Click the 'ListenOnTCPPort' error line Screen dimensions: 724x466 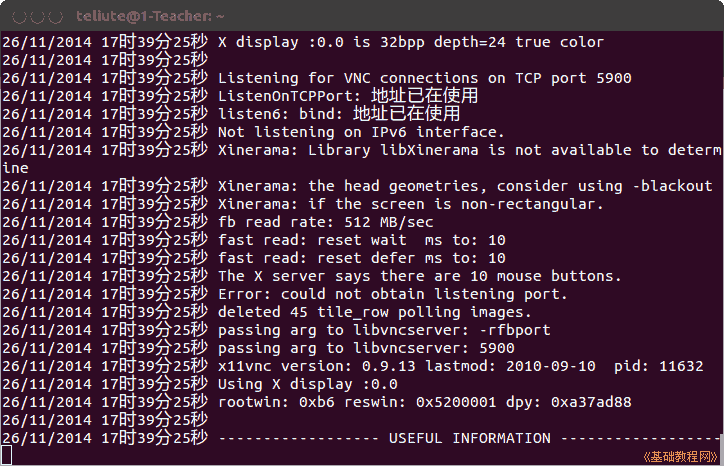click(240, 96)
